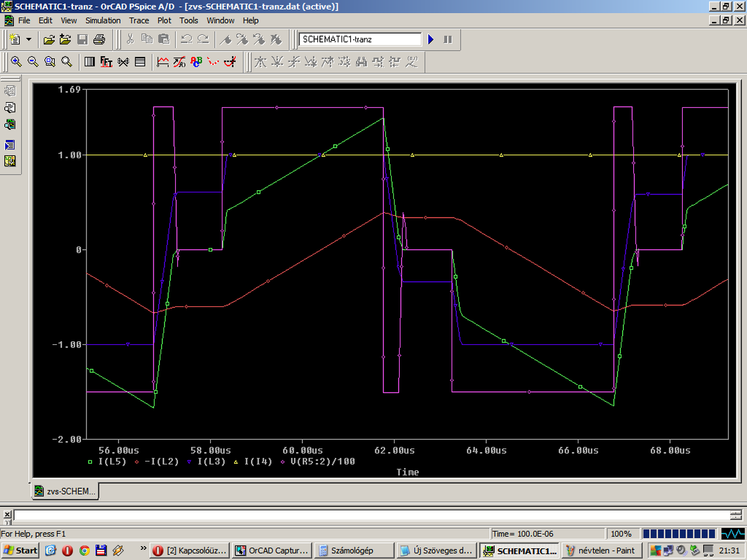Screen dimensions: 747x560
Task: Click the Paste clipboard icon
Action: coord(164,39)
